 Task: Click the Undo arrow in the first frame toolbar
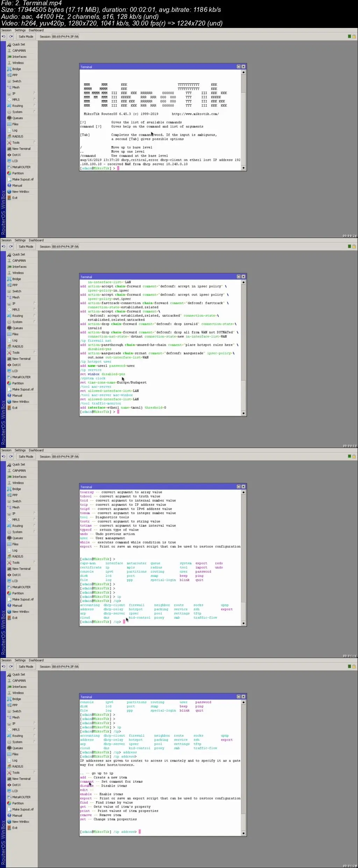point(3,36)
